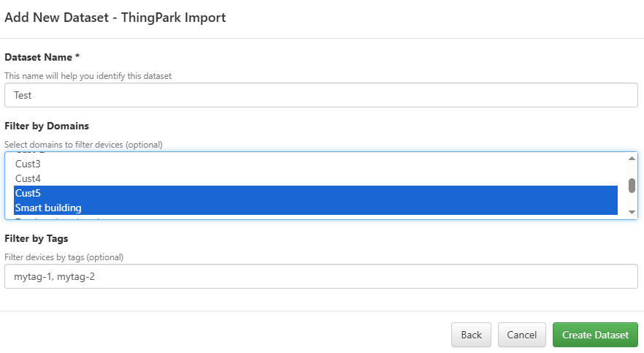Click the Filter by Domains label

(47, 126)
